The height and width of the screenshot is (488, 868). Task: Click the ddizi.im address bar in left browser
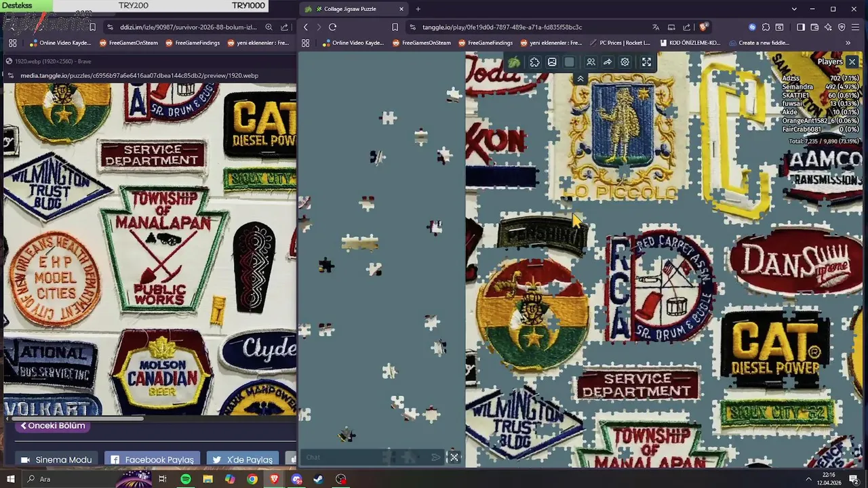pos(188,27)
